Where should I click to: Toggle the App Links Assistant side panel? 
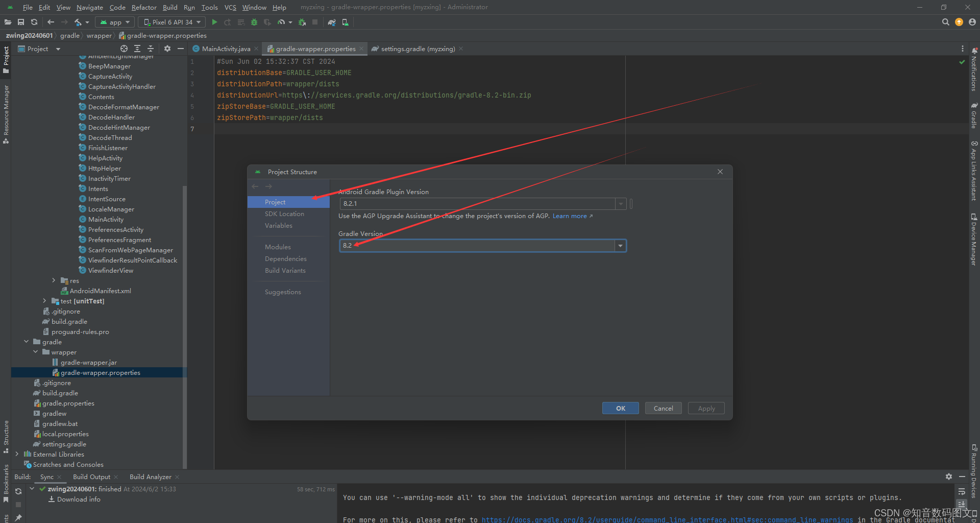tap(974, 171)
